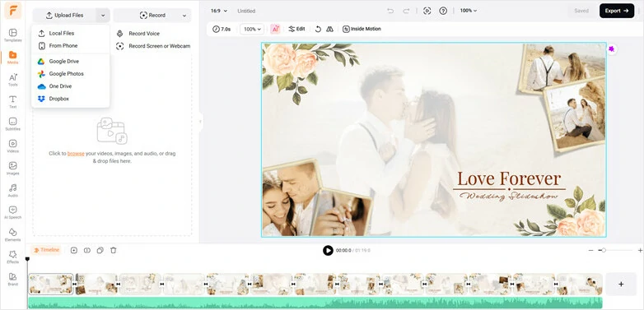
Task: Play the video preview
Action: click(328, 250)
